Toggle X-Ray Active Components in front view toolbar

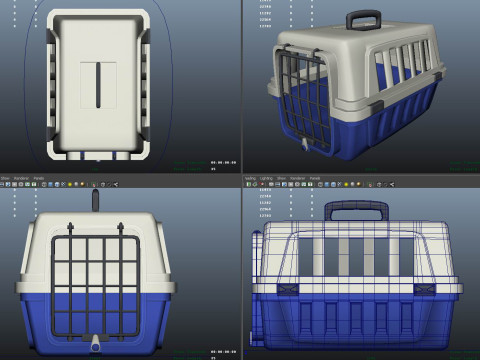(x=109, y=184)
